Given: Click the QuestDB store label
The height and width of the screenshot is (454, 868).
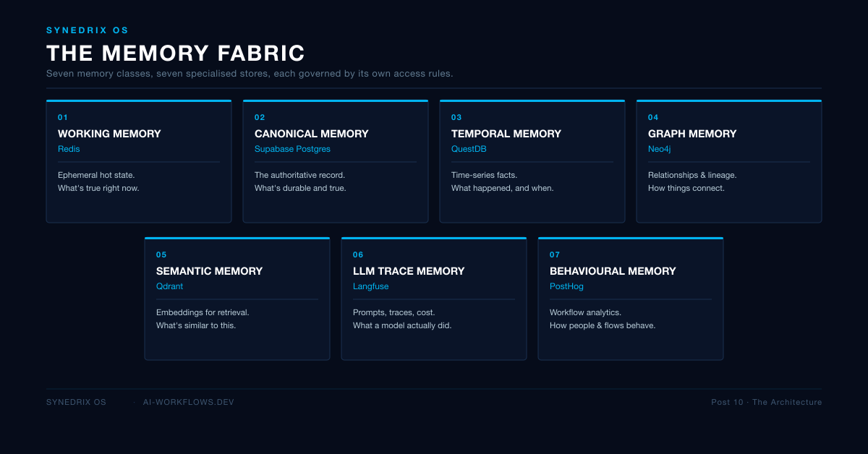Looking at the screenshot, I should (x=469, y=149).
